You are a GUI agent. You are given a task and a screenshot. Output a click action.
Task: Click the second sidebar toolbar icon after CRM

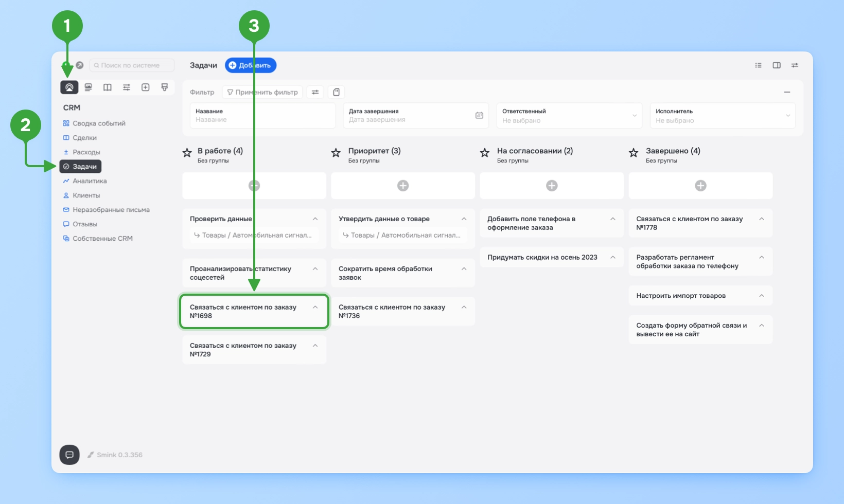[88, 87]
